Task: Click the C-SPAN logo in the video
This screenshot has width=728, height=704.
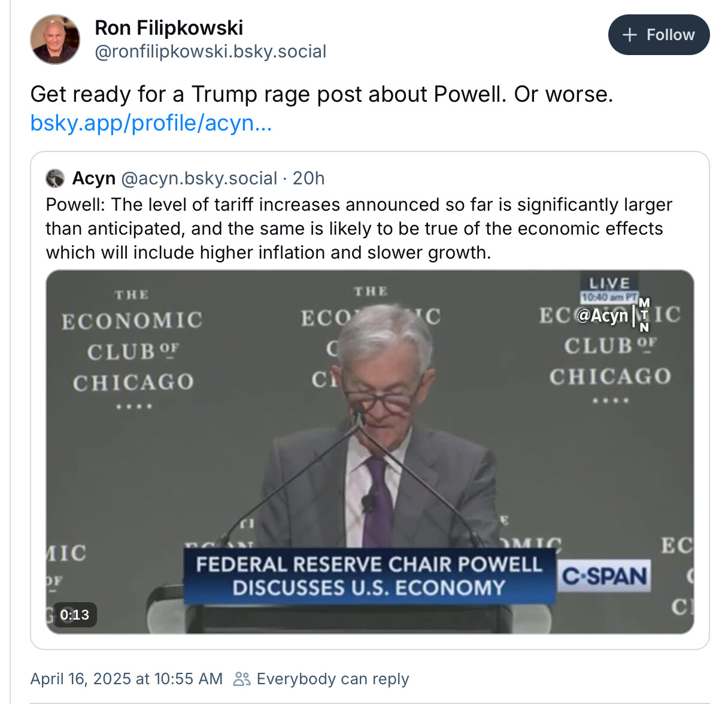Action: pos(604,576)
